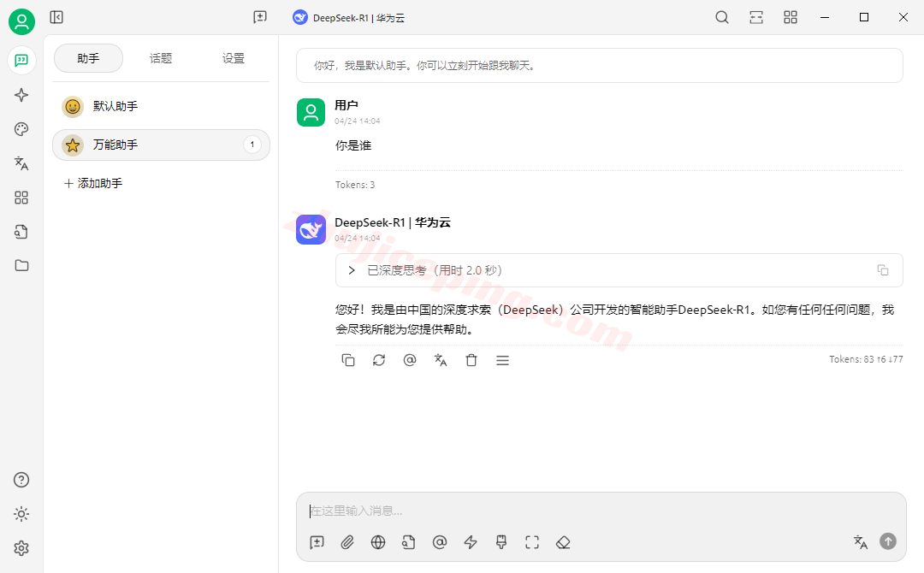924x573 pixels.
Task: Select knowledge base icon in input toolbar
Action: (408, 542)
